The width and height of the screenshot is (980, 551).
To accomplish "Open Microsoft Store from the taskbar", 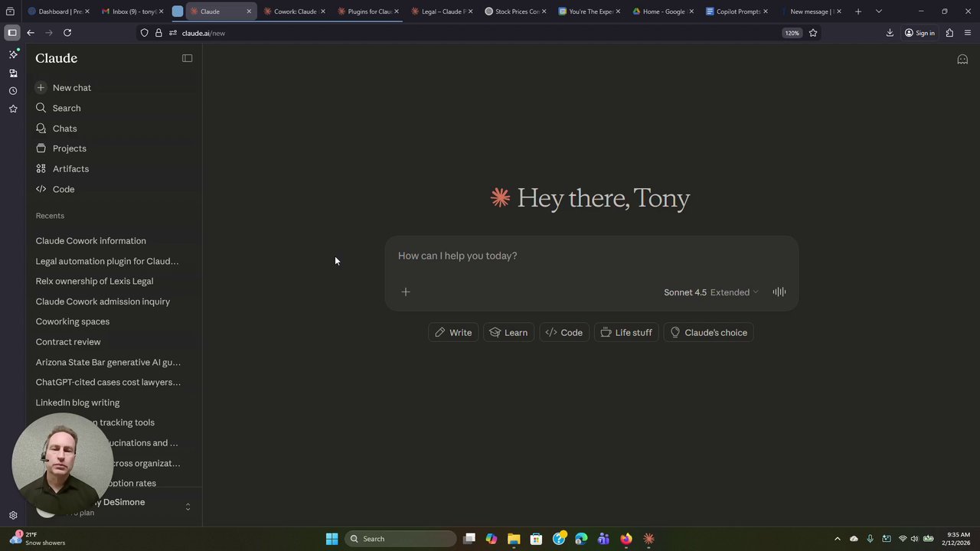I will [536, 539].
